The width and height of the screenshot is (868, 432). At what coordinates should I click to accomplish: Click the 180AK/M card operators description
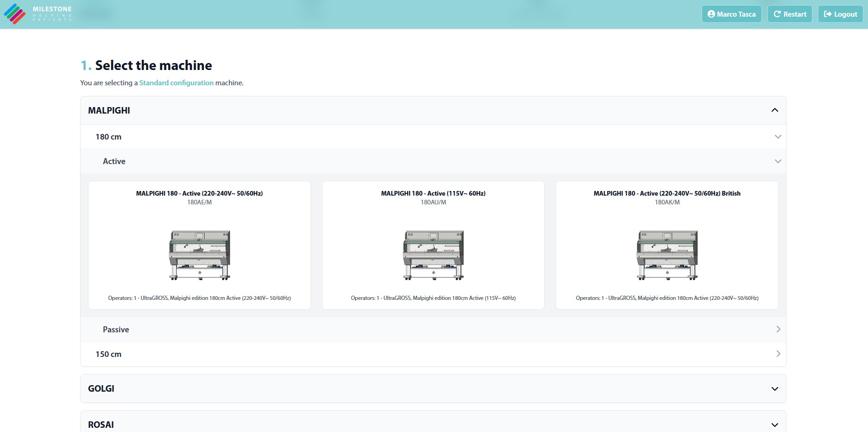click(x=667, y=298)
